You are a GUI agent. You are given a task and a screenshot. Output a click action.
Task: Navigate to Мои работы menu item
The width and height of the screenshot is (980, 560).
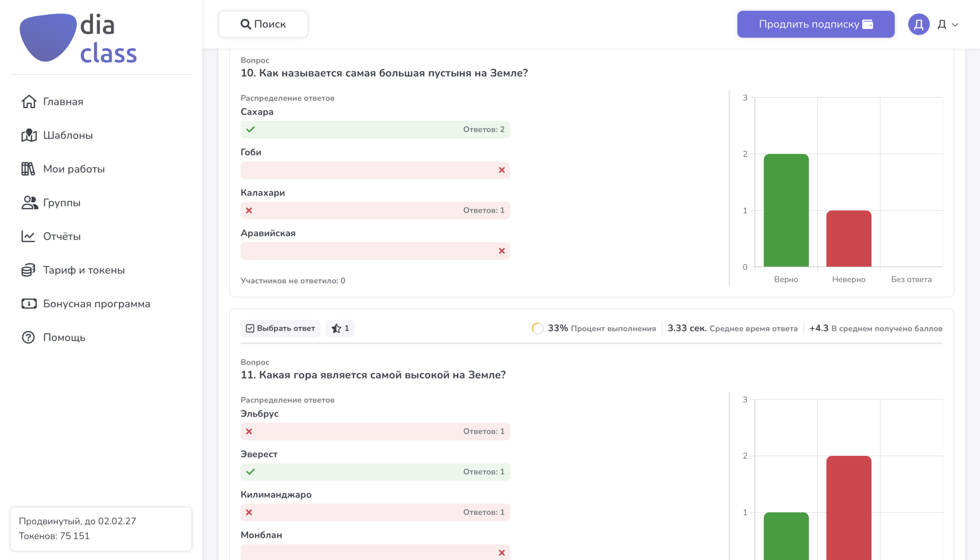[x=74, y=169]
